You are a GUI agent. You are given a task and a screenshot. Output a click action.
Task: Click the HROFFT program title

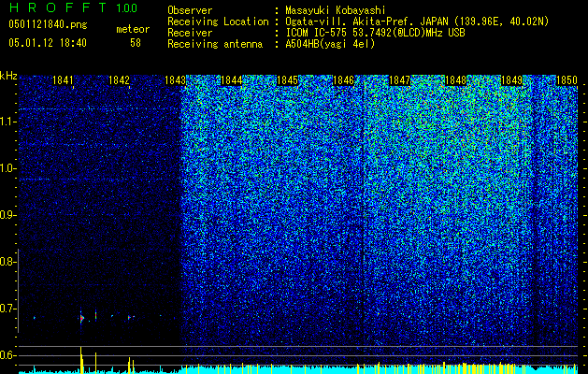click(57, 7)
